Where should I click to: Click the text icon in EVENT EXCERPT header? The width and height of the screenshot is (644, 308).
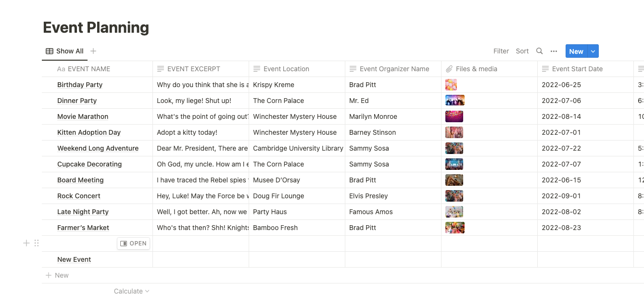(x=161, y=69)
